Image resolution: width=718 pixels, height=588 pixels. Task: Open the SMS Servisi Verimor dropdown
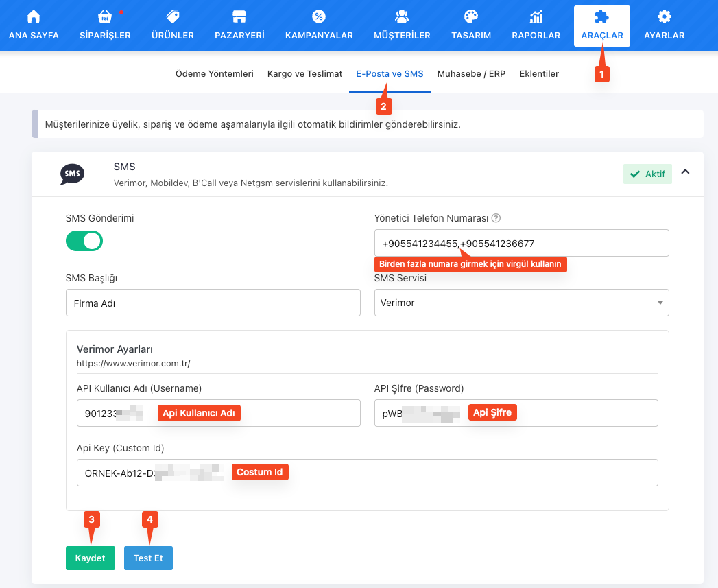[521, 303]
